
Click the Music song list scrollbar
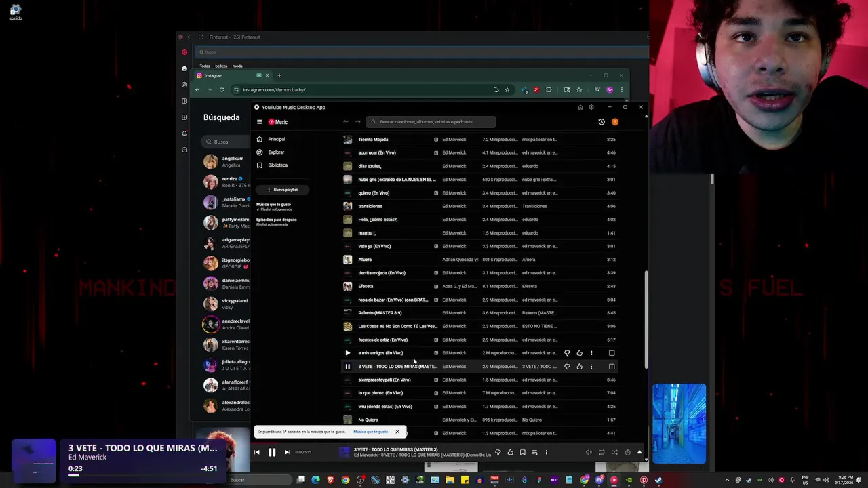coord(646,320)
